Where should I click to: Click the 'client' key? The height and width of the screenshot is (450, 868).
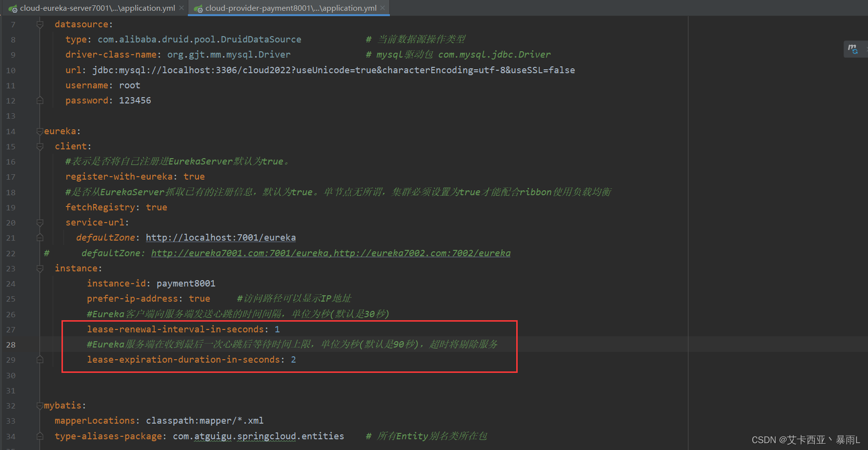71,146
